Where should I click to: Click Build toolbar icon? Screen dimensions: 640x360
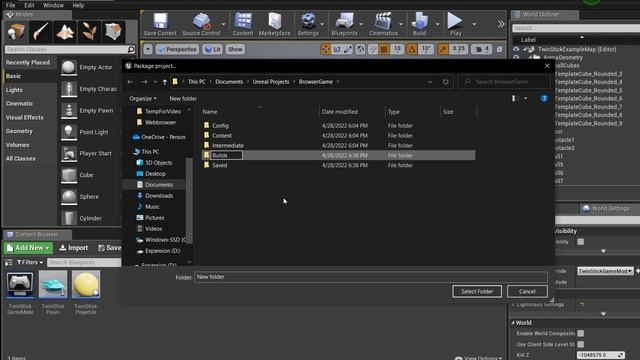[x=419, y=21]
